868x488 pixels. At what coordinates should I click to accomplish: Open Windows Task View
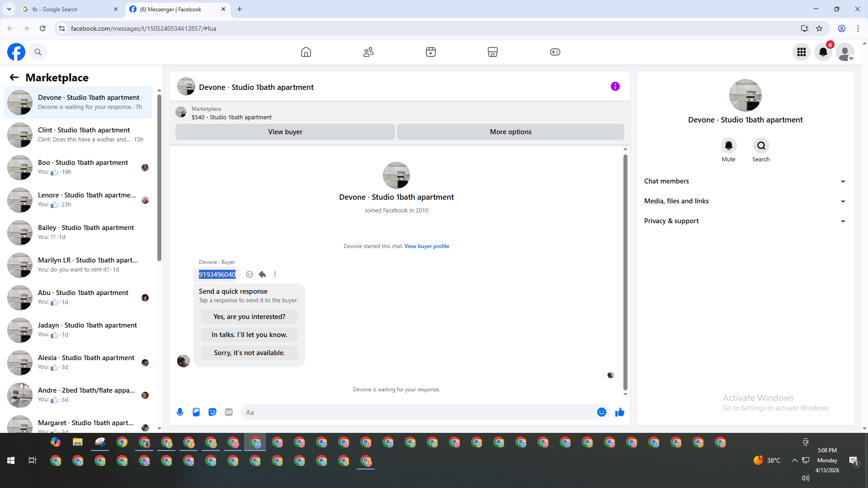[33, 460]
